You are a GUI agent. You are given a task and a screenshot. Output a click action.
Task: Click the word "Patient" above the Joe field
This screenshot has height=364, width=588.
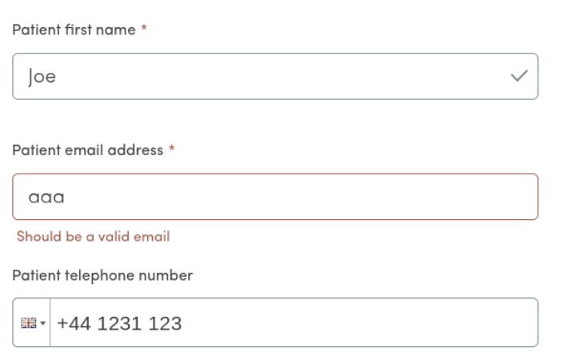point(34,30)
